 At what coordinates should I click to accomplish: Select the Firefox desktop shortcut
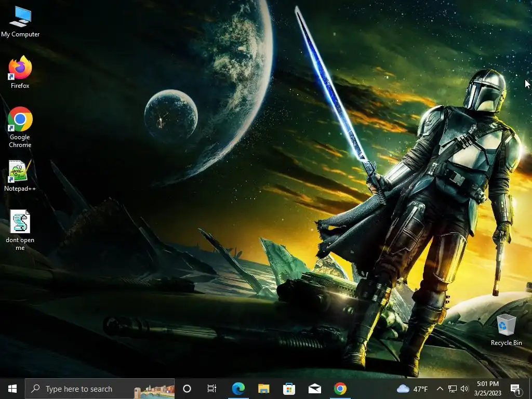[x=20, y=72]
